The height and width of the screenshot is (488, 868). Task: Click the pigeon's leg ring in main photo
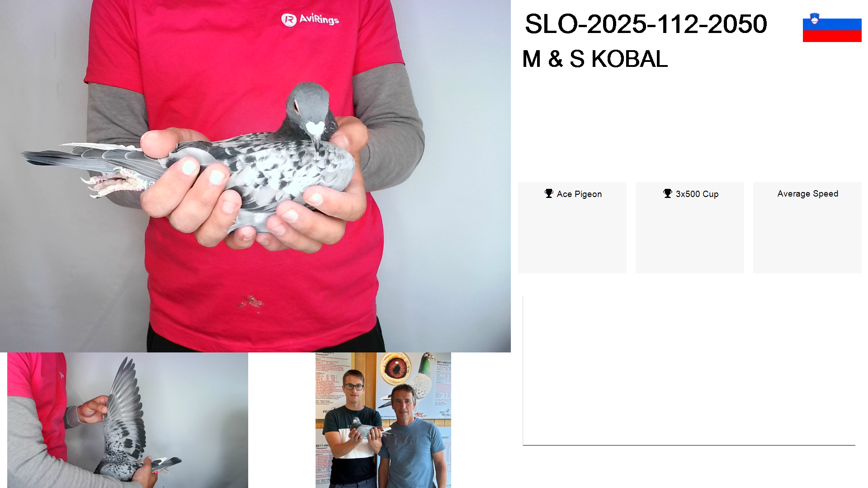(x=146, y=183)
